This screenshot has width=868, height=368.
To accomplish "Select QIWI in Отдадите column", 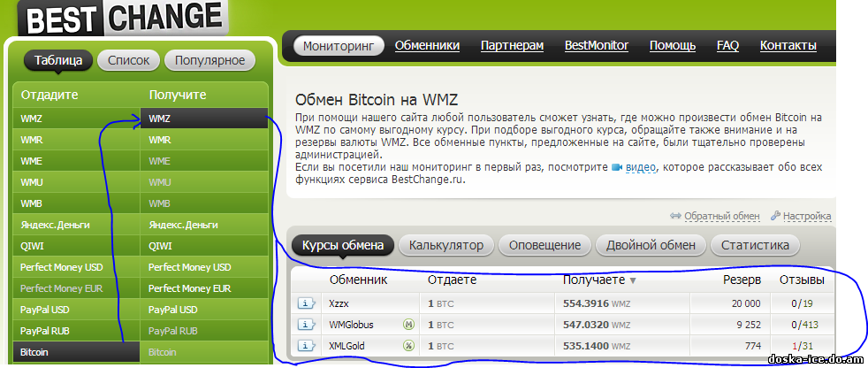I will pos(76,246).
